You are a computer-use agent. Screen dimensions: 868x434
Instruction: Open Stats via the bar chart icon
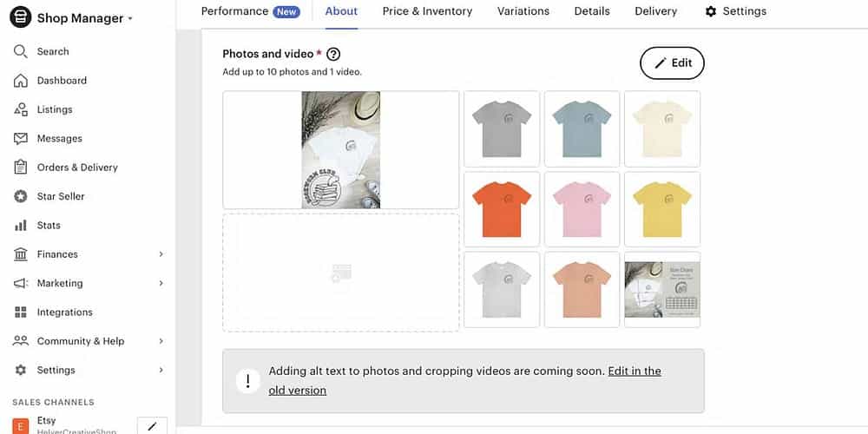(x=21, y=226)
